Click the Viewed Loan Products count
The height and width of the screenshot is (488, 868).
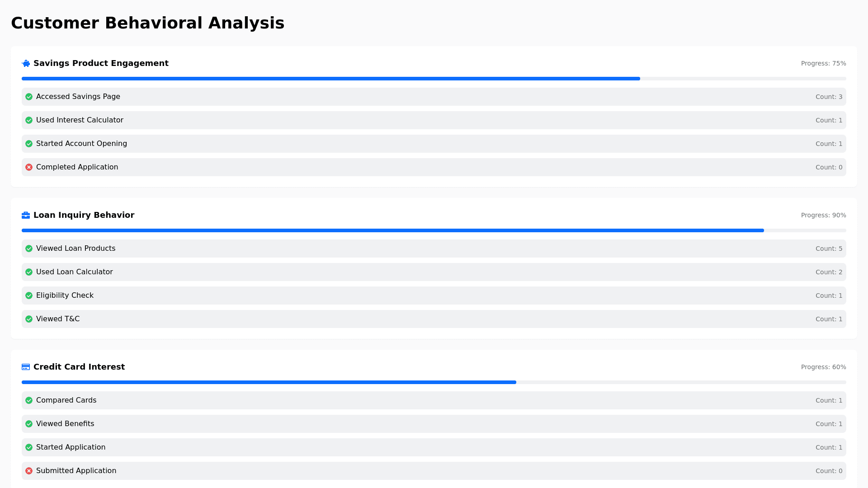pos(829,249)
